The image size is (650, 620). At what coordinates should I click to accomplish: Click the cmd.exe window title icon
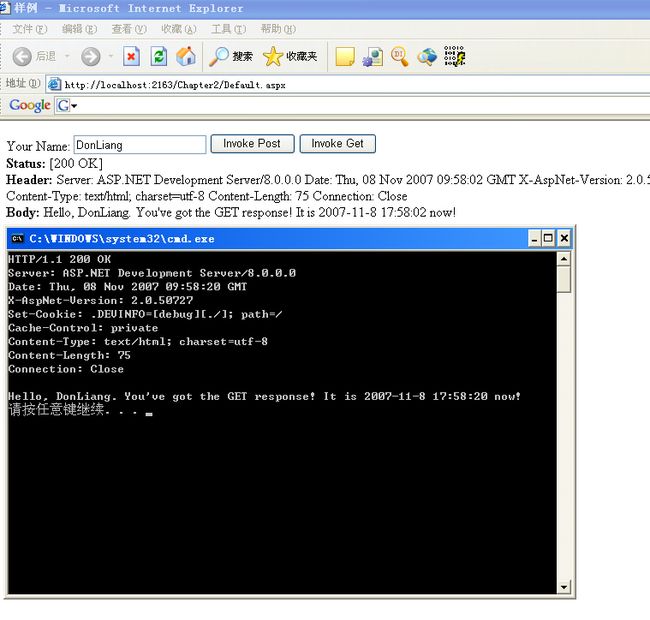tap(17, 238)
